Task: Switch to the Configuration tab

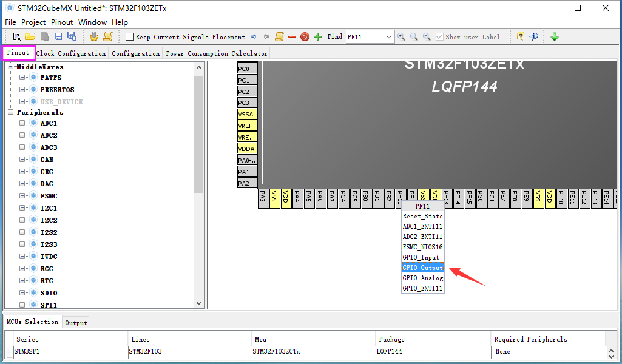Action: point(136,53)
